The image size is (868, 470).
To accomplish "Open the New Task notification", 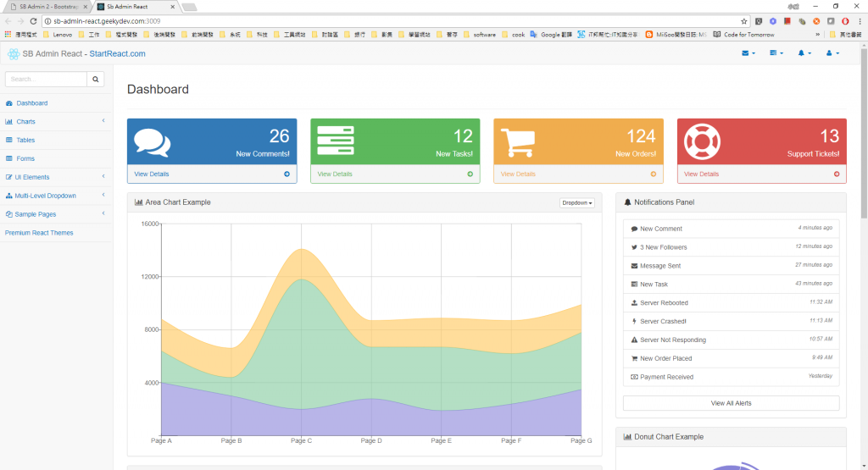I will pos(731,285).
